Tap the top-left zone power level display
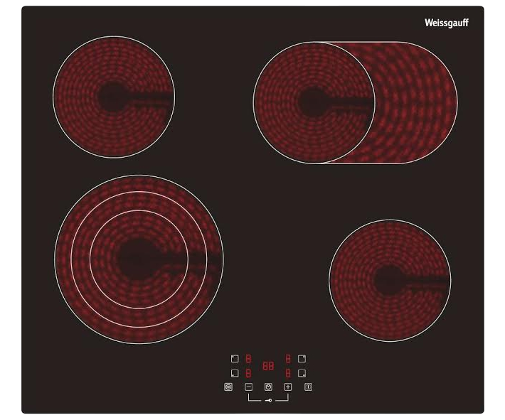 tap(248, 359)
